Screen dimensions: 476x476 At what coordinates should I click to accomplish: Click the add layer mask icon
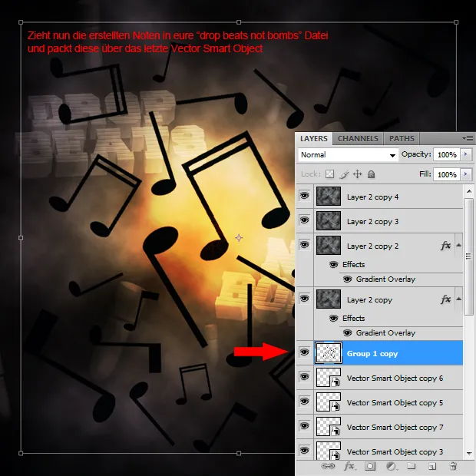(370, 466)
